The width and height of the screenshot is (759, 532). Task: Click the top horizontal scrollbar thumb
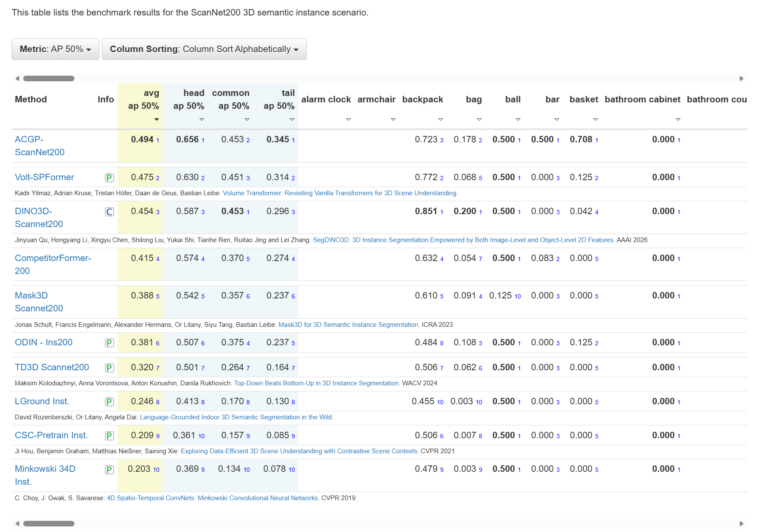(x=49, y=78)
